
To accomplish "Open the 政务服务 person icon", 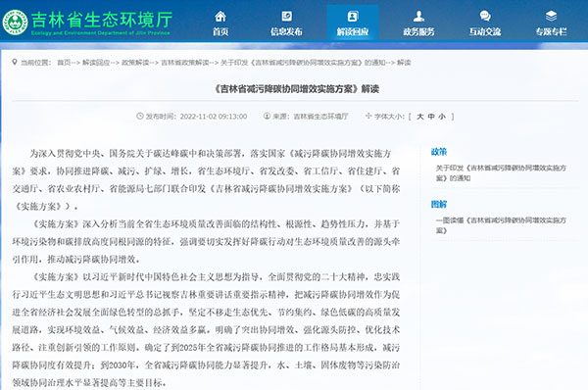I will point(418,16).
